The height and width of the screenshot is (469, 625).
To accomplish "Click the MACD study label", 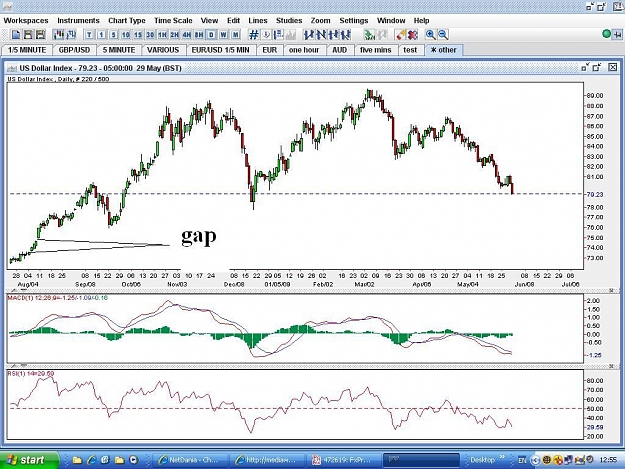I will (x=58, y=298).
